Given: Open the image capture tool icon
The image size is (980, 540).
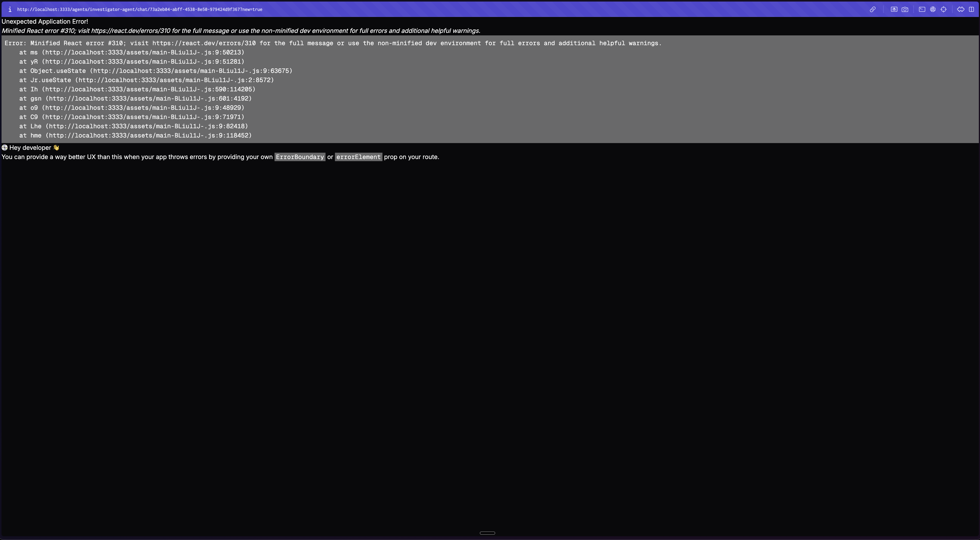Looking at the screenshot, I should click(x=894, y=9).
